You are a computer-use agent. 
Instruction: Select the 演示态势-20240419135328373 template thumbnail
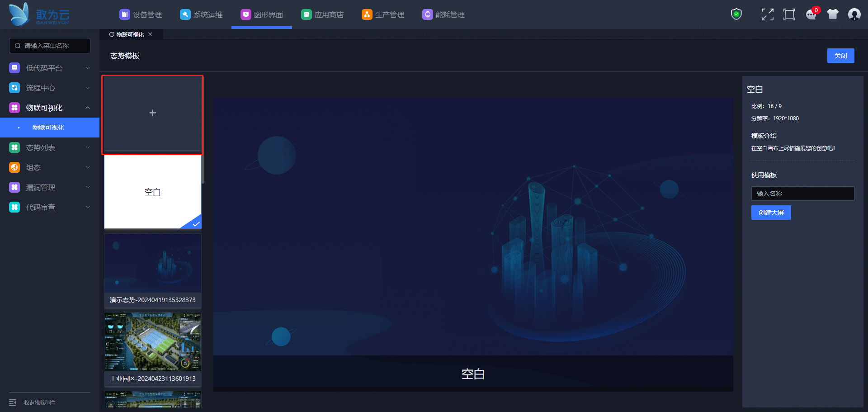click(x=153, y=270)
